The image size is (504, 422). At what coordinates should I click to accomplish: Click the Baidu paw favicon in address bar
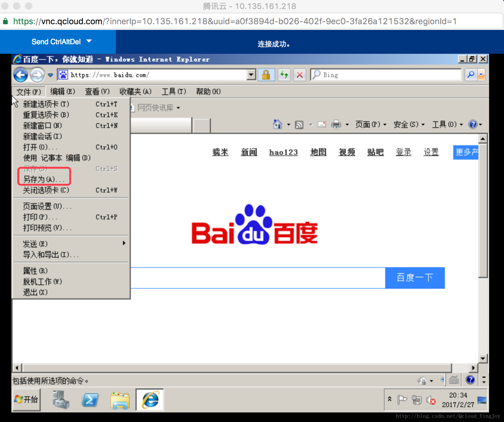pos(63,75)
